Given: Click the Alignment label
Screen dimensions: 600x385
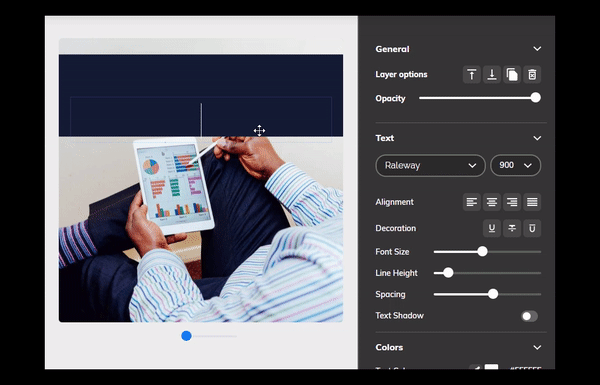Looking at the screenshot, I should pyautogui.click(x=395, y=202).
